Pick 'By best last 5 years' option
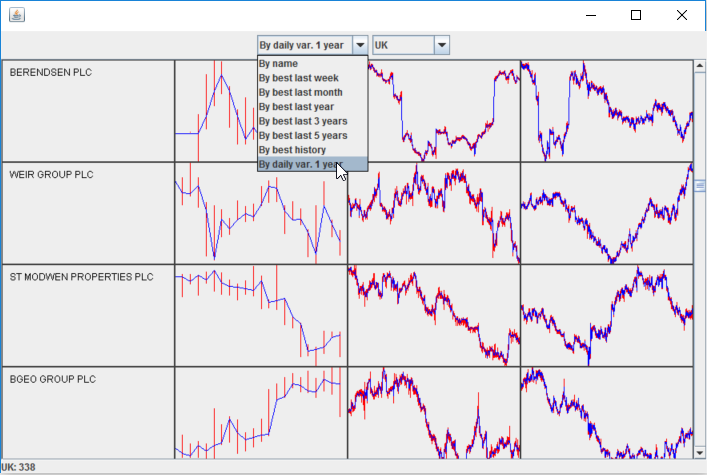The width and height of the screenshot is (707, 475). pyautogui.click(x=312, y=136)
